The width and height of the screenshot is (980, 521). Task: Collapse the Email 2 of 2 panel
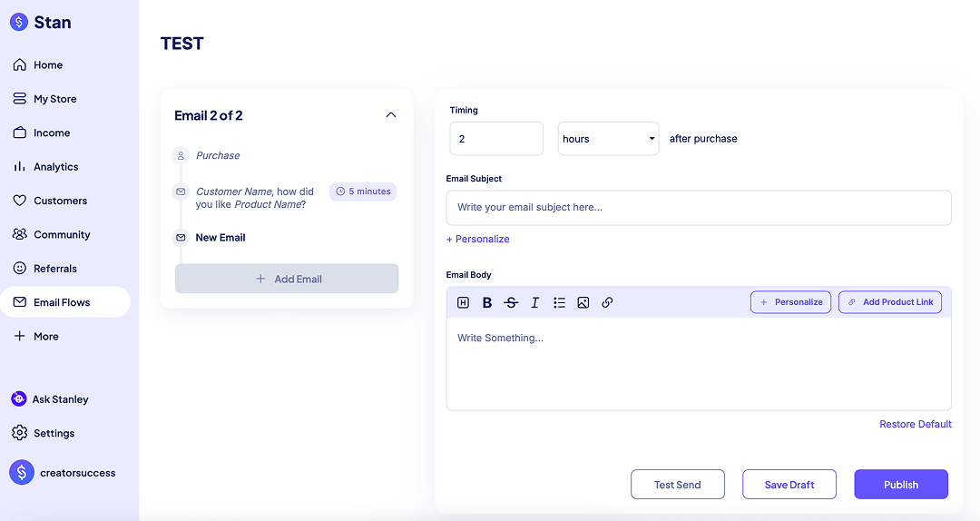click(390, 115)
